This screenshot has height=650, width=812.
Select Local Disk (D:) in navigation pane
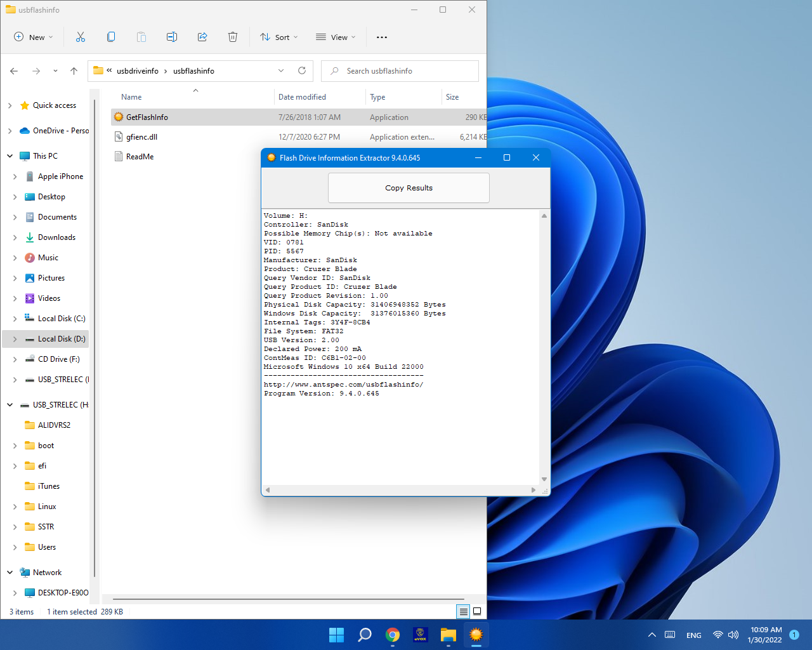coord(46,339)
